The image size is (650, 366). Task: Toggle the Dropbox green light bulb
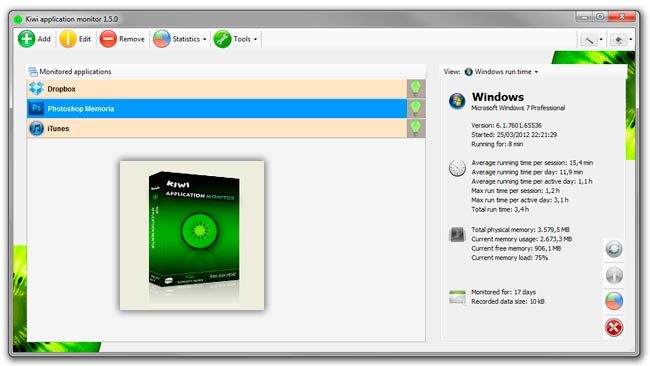pos(416,89)
